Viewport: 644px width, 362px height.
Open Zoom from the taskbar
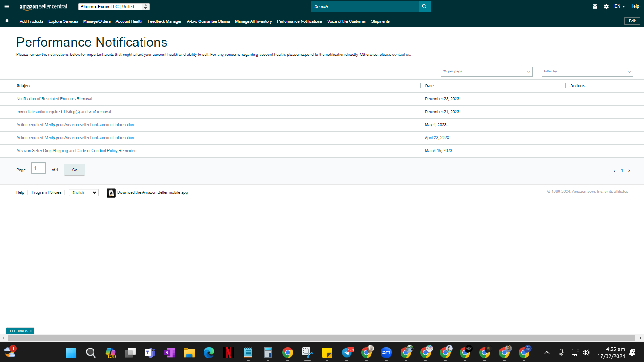coord(386,353)
